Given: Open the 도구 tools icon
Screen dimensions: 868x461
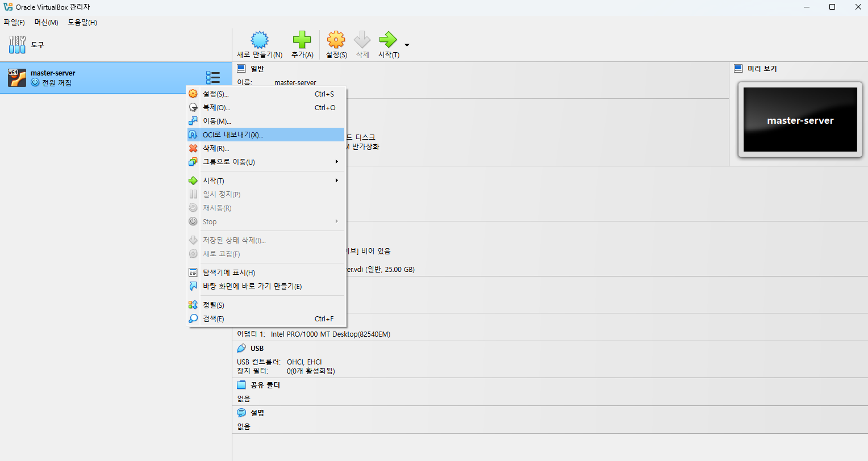Looking at the screenshot, I should pyautogui.click(x=17, y=44).
